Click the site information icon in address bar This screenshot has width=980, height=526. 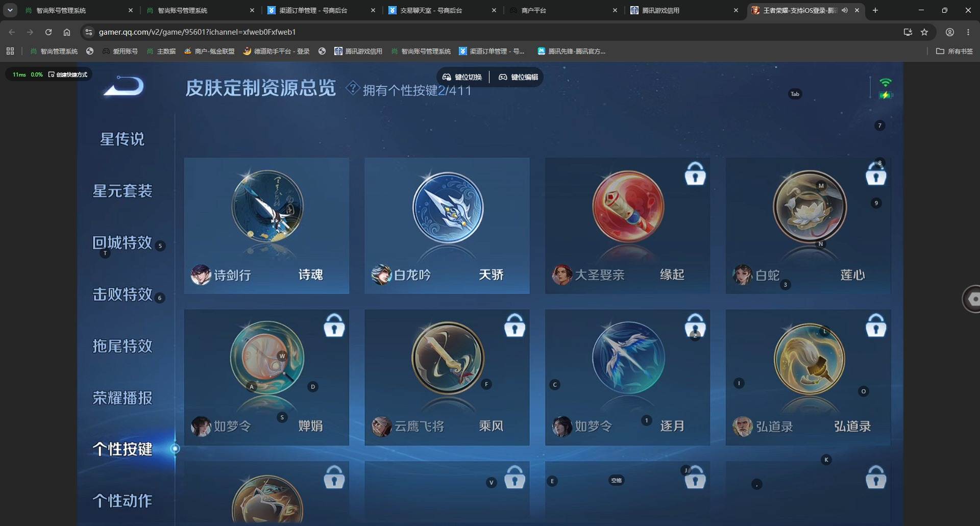[89, 32]
